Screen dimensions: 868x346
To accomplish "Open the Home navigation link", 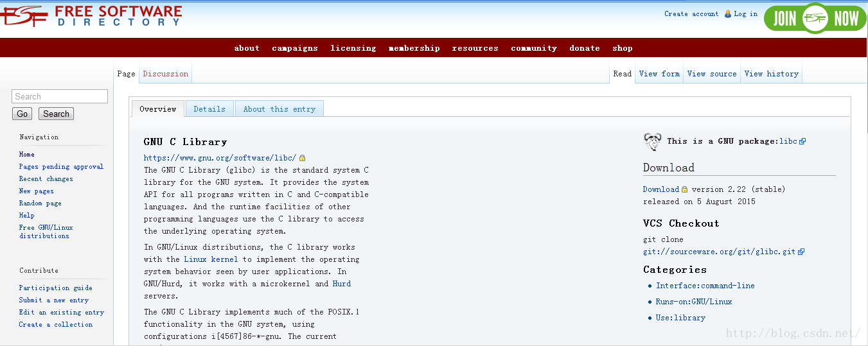I will click(x=27, y=154).
